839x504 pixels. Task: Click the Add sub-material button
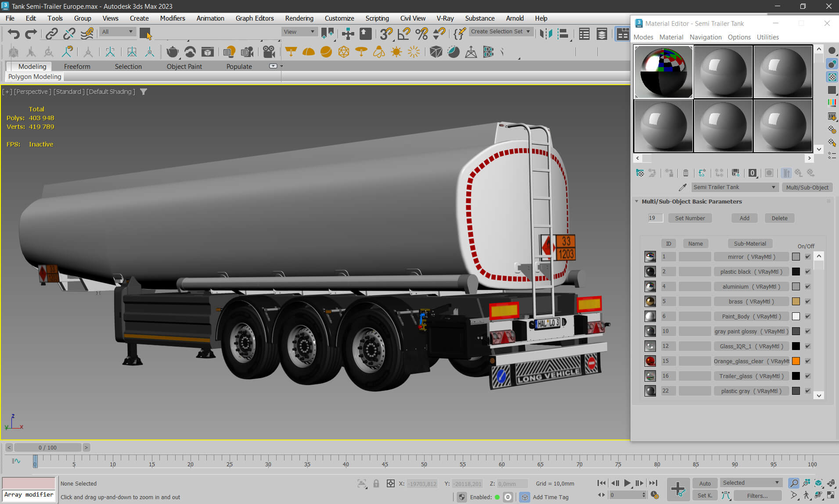click(x=744, y=218)
